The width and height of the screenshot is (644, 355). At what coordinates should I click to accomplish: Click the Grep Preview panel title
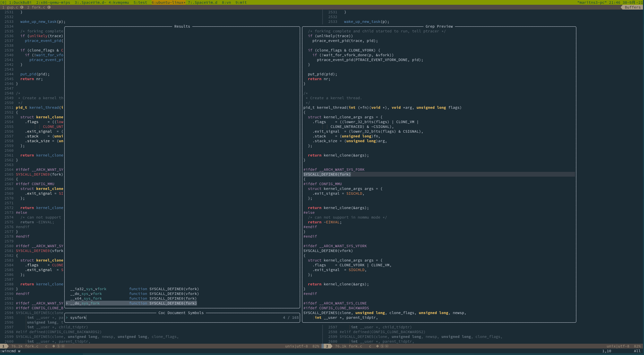[x=439, y=26]
